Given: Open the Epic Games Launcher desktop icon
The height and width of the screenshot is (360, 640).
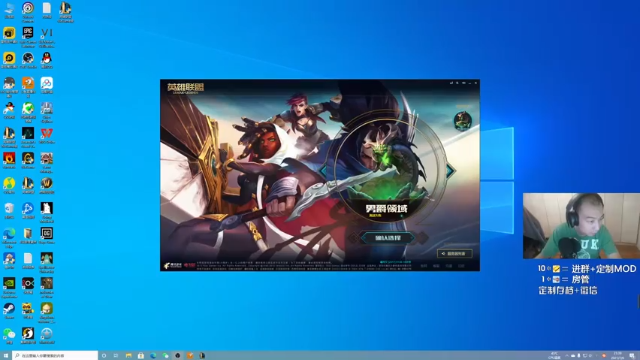Looking at the screenshot, I should (28, 33).
